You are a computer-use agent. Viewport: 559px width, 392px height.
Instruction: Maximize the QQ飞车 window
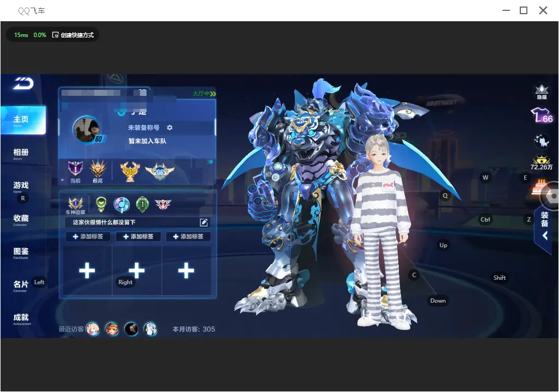[524, 10]
